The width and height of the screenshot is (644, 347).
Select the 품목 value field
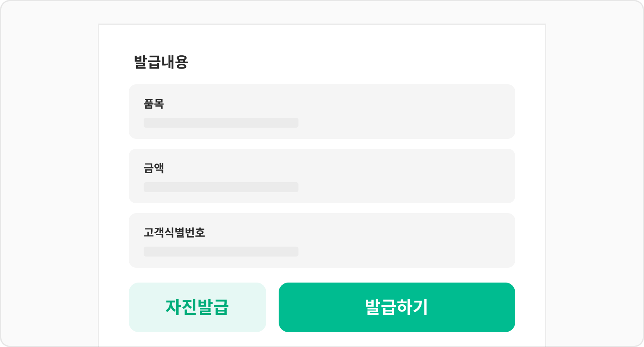pyautogui.click(x=221, y=123)
